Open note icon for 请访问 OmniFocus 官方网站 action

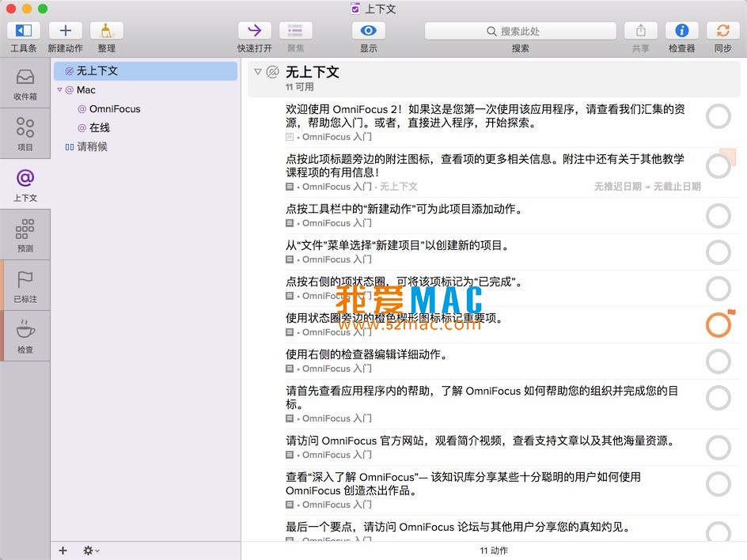pyautogui.click(x=289, y=455)
